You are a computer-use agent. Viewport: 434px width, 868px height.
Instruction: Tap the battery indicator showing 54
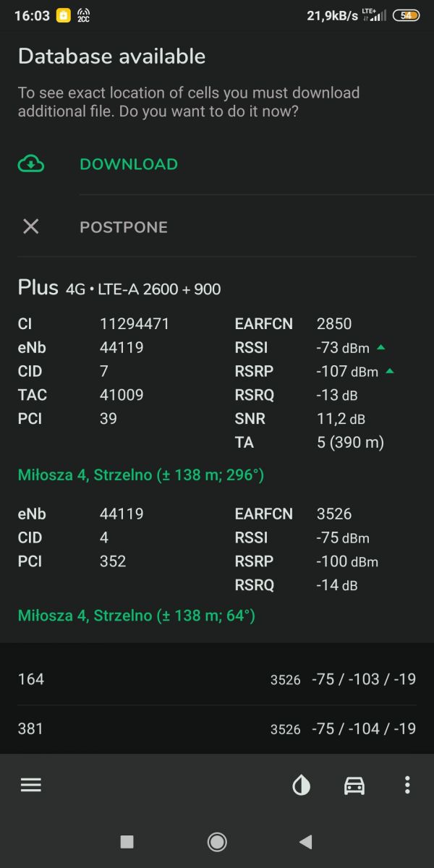(x=406, y=15)
